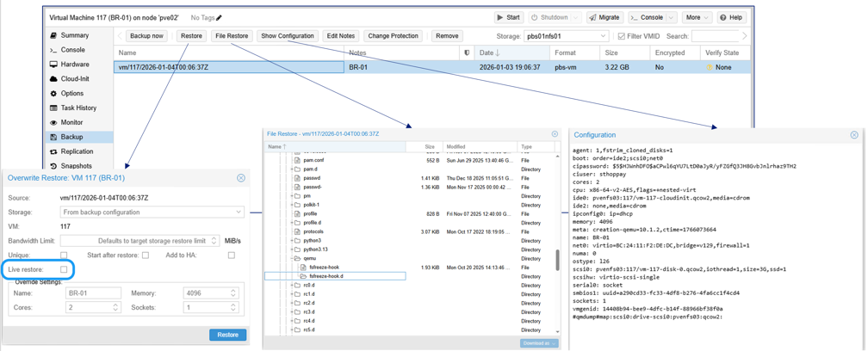Select the Options sidebar menu item

click(x=72, y=94)
